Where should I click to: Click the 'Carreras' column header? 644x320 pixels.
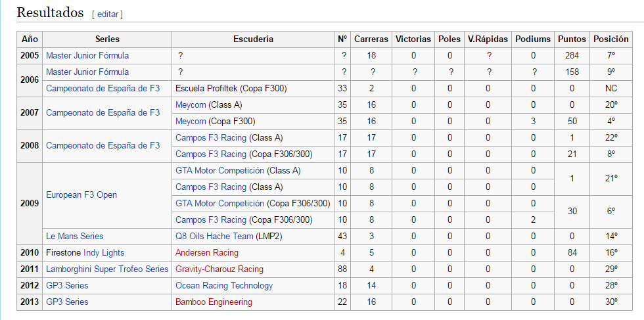[371, 39]
